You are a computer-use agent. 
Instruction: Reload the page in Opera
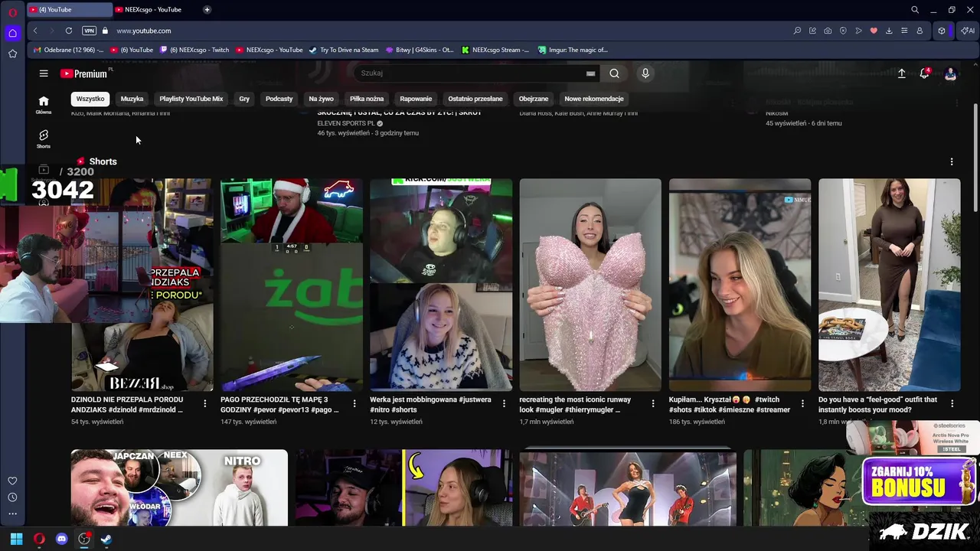click(x=69, y=31)
